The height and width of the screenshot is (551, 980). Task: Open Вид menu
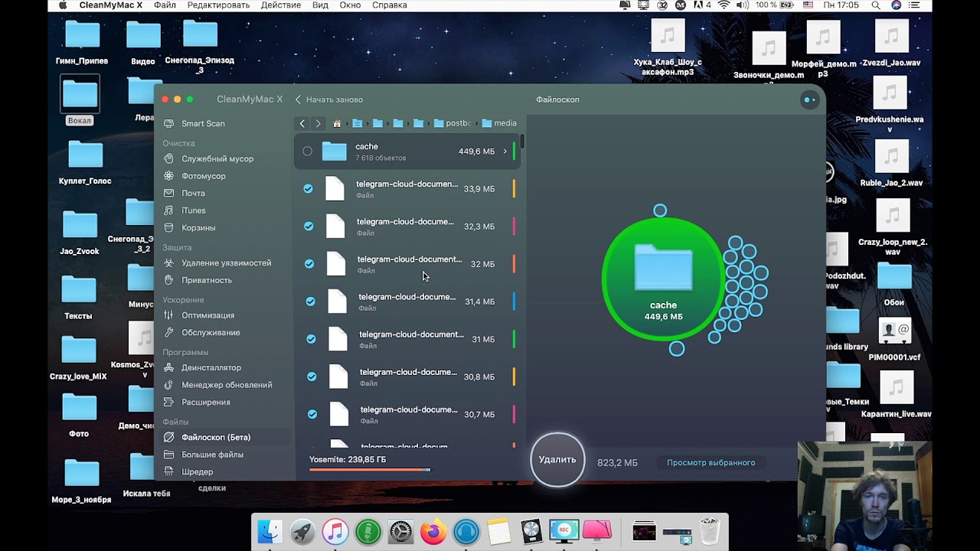pos(320,5)
